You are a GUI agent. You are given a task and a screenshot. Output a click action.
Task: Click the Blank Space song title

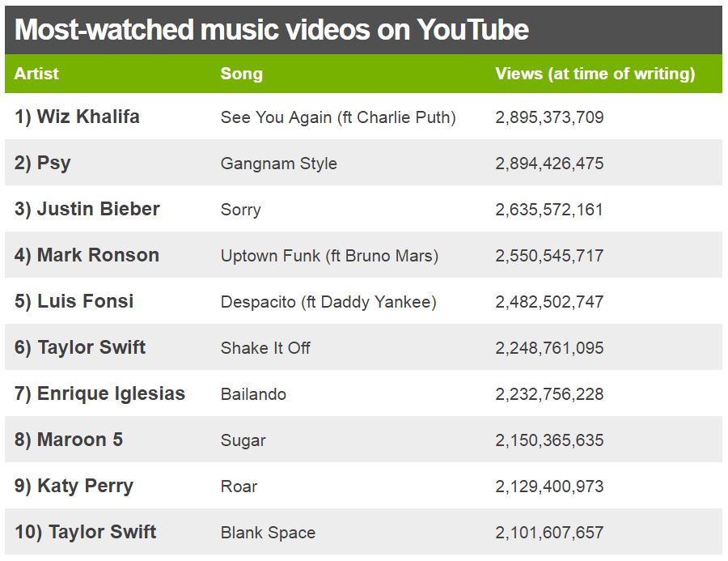268,533
